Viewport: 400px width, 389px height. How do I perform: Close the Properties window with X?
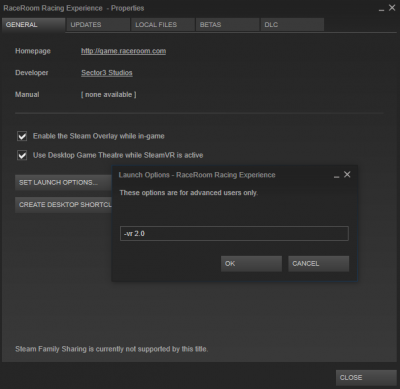(392, 8)
